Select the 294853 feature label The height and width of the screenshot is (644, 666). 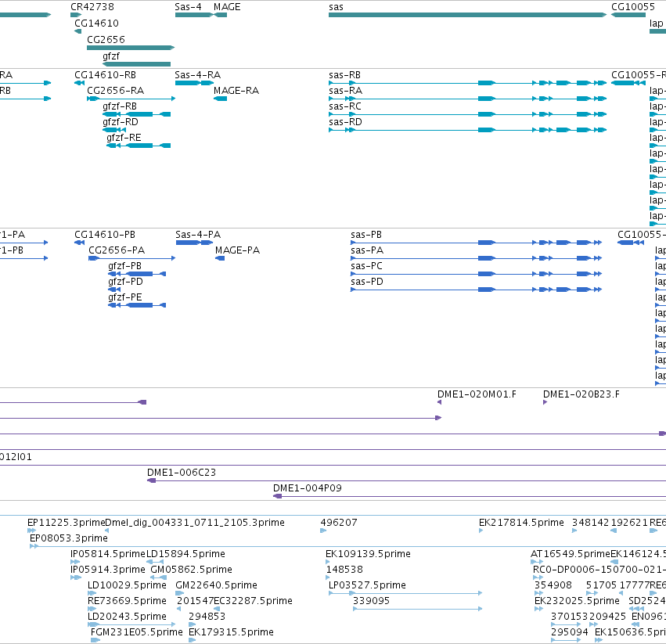[207, 617]
